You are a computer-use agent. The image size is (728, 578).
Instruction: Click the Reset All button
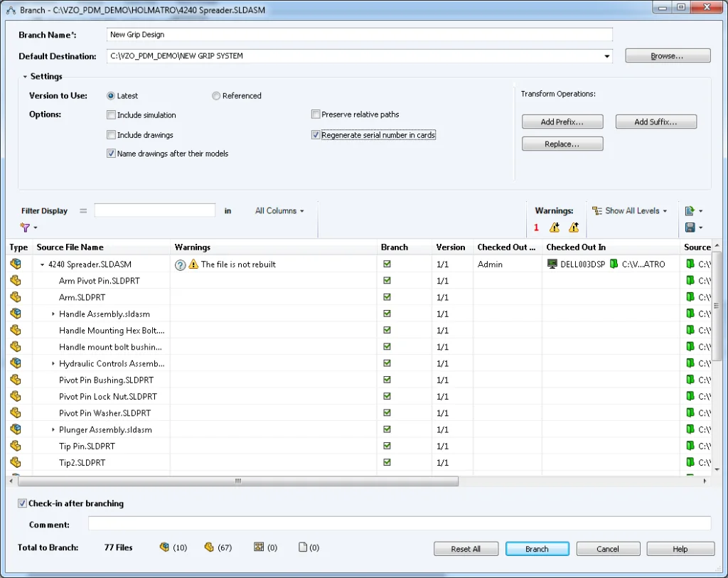466,548
